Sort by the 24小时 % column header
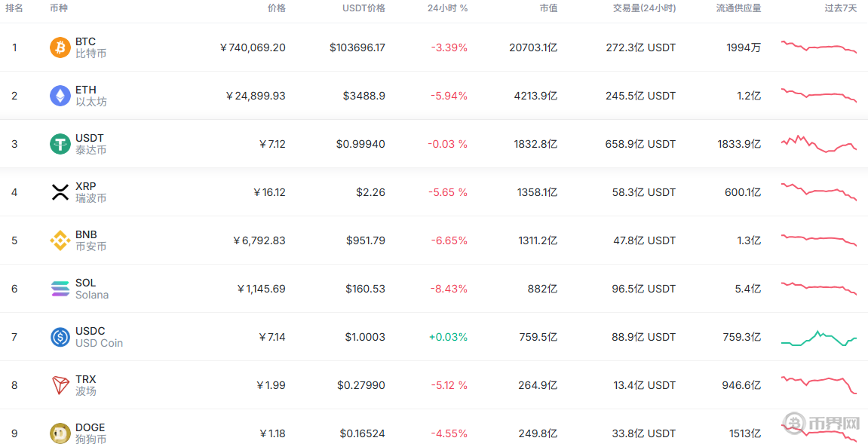Viewport: 868px width, 444px height. 447,8
